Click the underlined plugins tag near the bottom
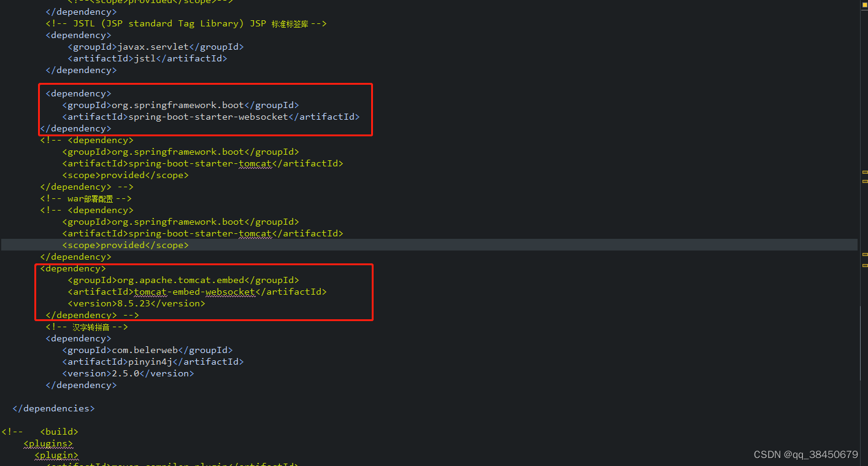The width and height of the screenshot is (868, 466). tap(48, 443)
